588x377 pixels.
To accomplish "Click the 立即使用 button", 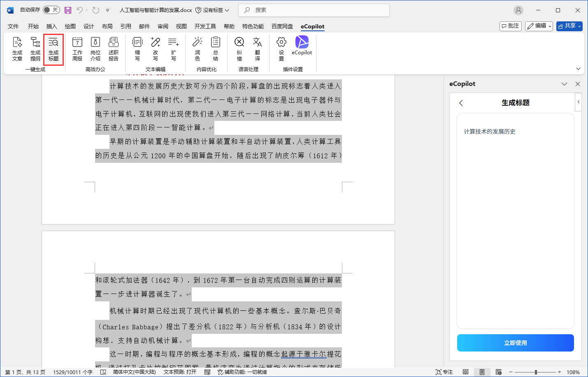I will 515,342.
